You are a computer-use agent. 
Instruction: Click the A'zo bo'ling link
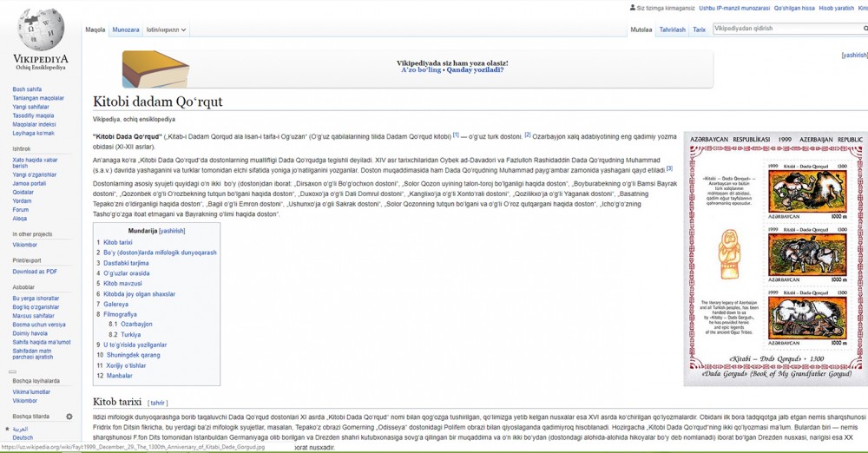point(421,70)
